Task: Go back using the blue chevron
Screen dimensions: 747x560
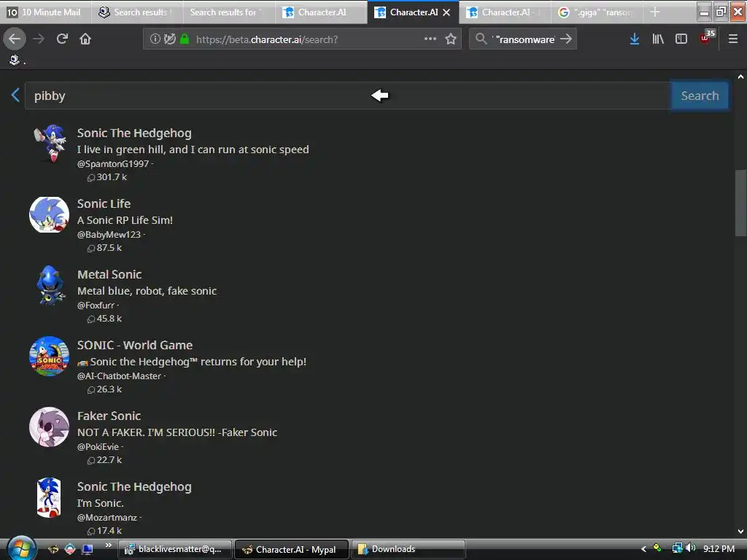Action: pos(15,95)
